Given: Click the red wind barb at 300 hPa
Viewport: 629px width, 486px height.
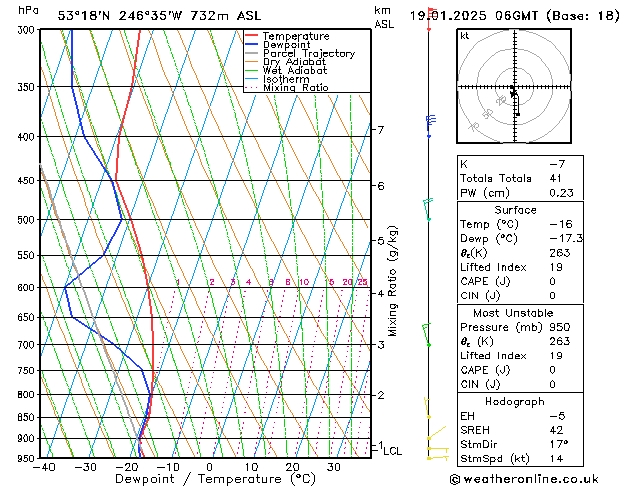Looking at the screenshot, I should point(431,18).
